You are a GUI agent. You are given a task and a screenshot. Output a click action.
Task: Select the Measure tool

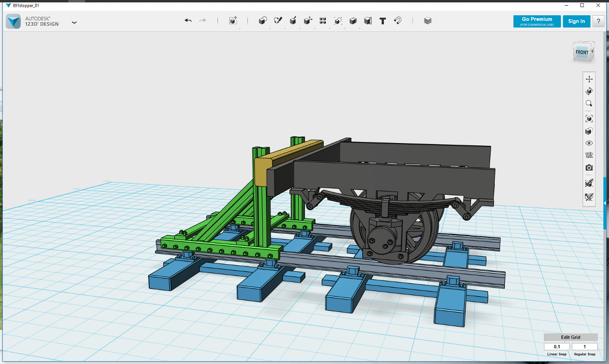coord(368,21)
